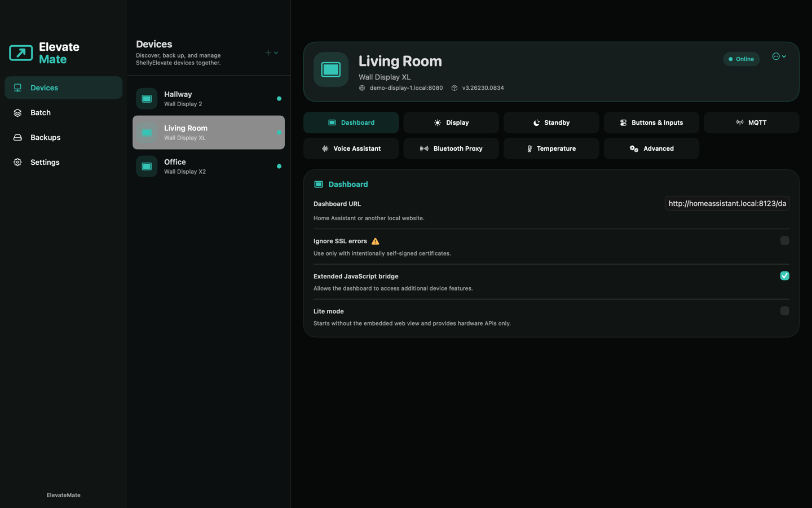Open the Bluetooth Proxy tab
The height and width of the screenshot is (508, 812).
(x=451, y=148)
